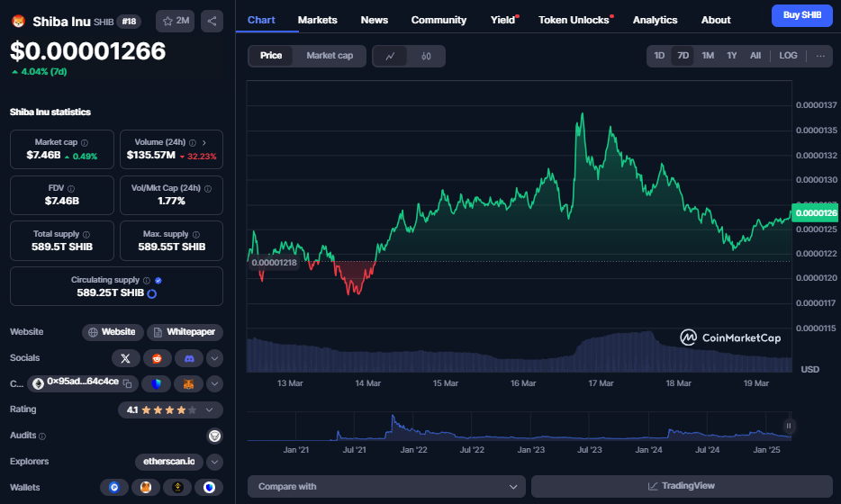The height and width of the screenshot is (504, 841).
Task: Switch to the Yield tab
Action: pyautogui.click(x=503, y=20)
